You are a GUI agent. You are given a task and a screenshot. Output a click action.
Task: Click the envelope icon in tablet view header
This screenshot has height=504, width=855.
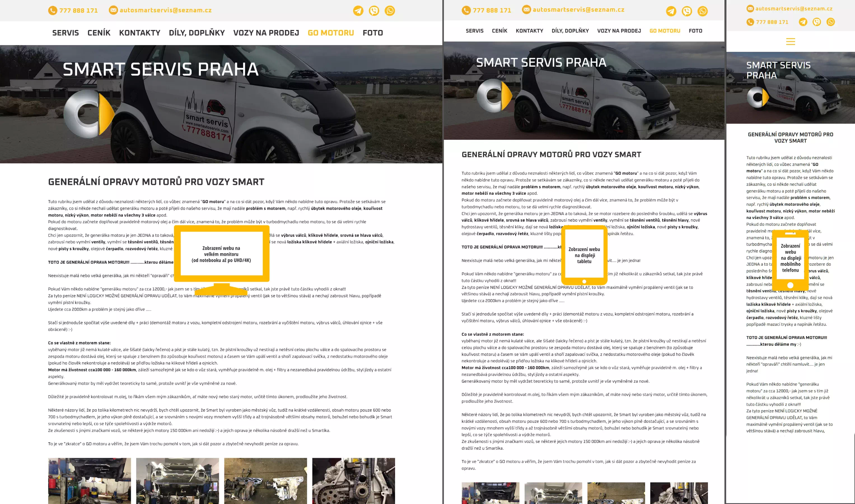[x=526, y=10]
